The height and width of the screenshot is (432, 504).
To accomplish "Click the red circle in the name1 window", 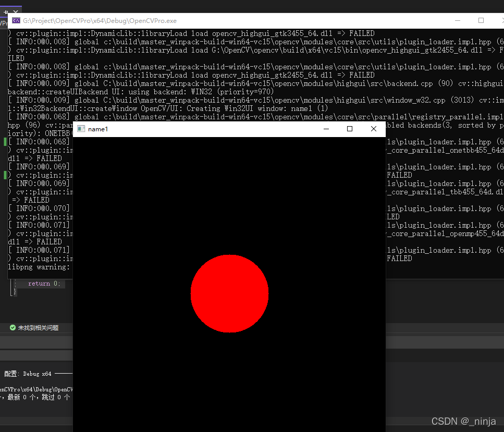I will tap(229, 293).
